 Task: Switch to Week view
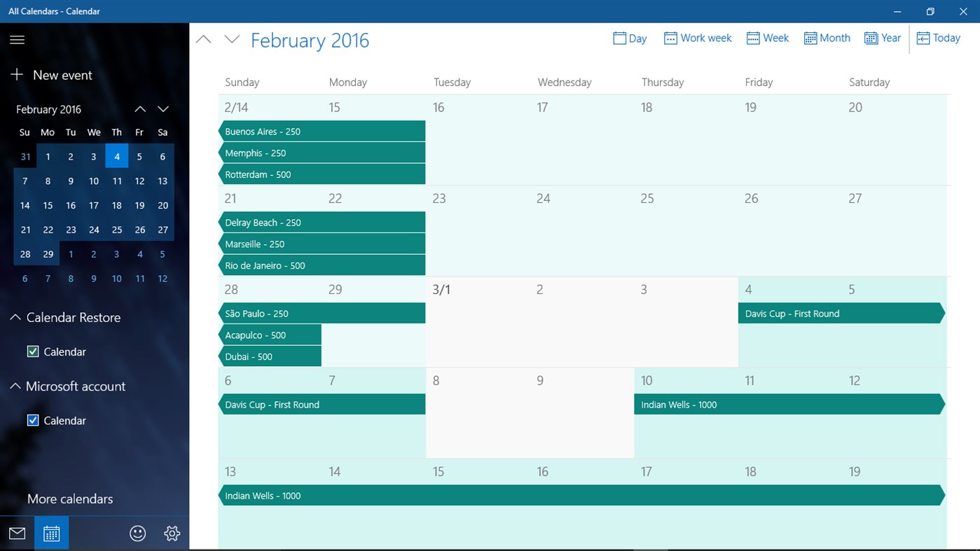(x=767, y=38)
